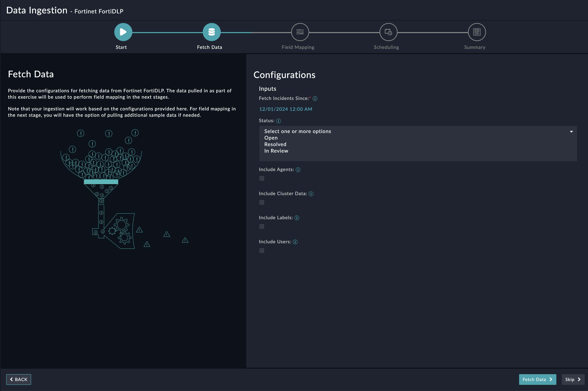Click the Fetch Data database icon
The width and height of the screenshot is (588, 391).
pos(211,32)
